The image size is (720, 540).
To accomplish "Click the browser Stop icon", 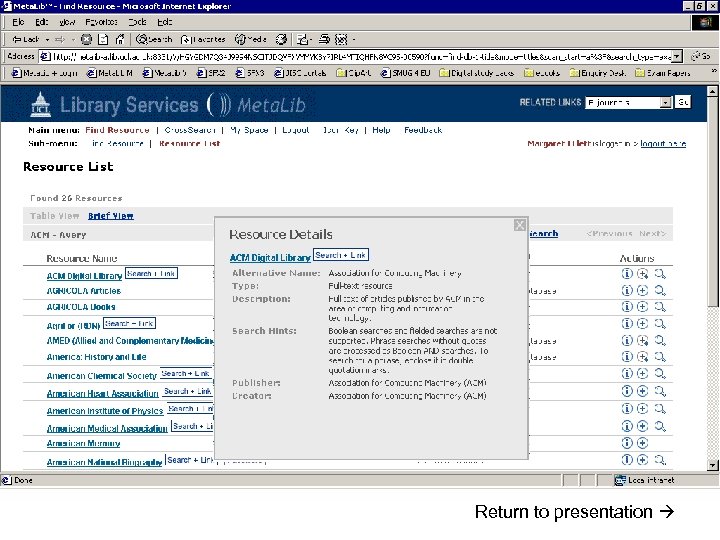I will (86, 39).
